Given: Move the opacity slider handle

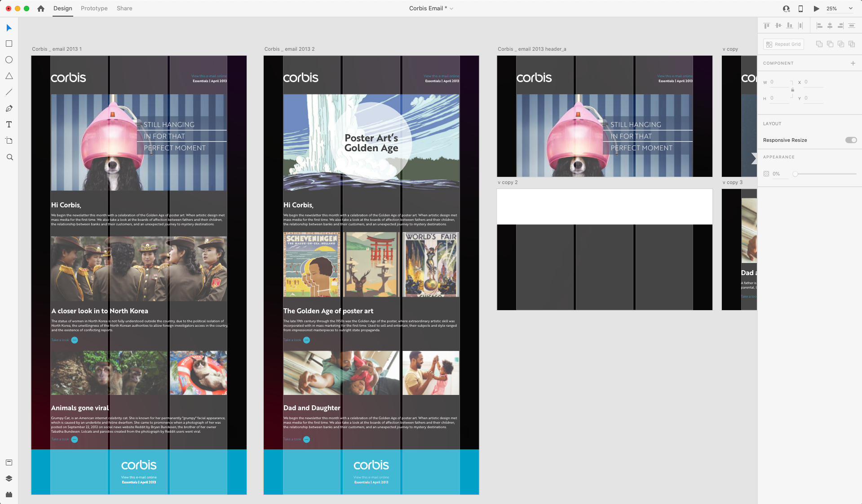Looking at the screenshot, I should tap(795, 174).
